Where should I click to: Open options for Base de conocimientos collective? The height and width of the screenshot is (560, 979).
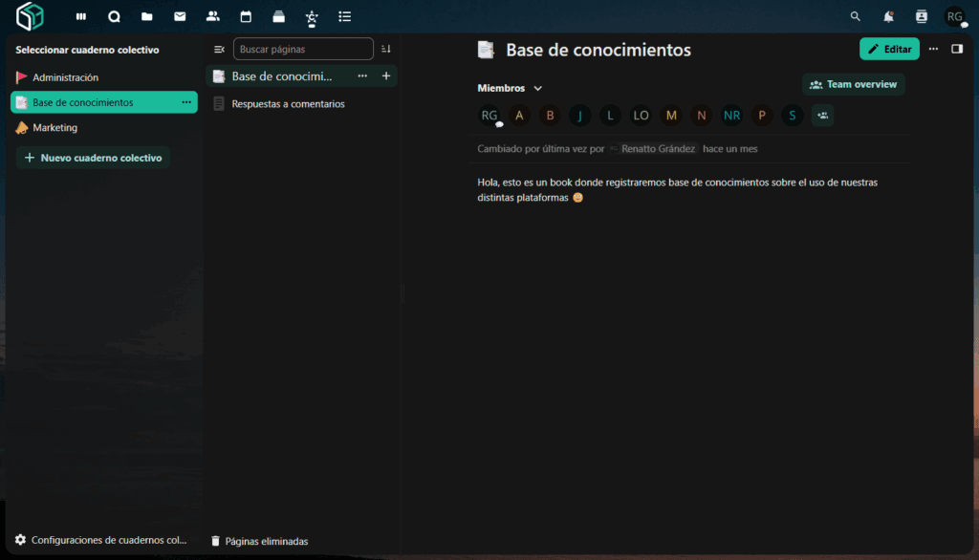[x=186, y=102]
